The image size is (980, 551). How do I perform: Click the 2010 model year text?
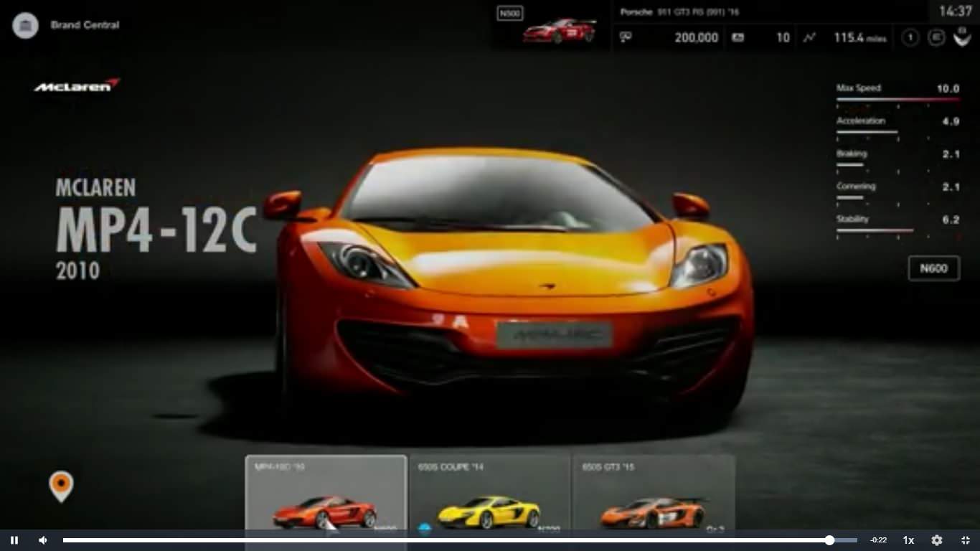[77, 270]
